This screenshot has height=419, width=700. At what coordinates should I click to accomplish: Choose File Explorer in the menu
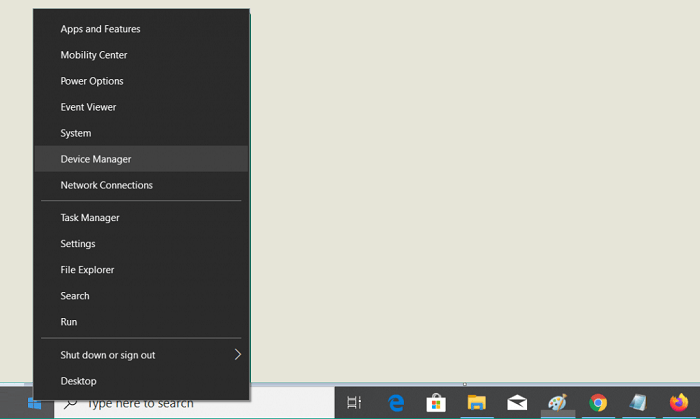(141, 270)
